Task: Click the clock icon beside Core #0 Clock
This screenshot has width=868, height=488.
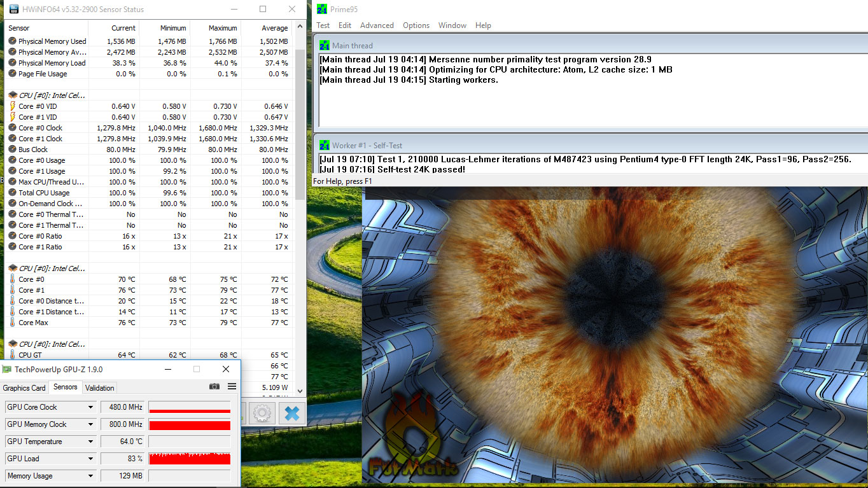Action: click(x=12, y=128)
